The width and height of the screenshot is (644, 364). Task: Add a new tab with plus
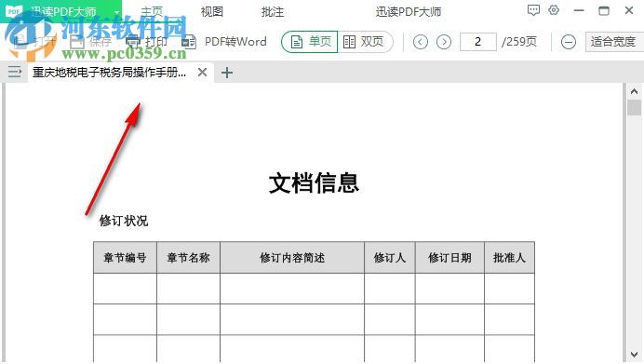[x=227, y=73]
